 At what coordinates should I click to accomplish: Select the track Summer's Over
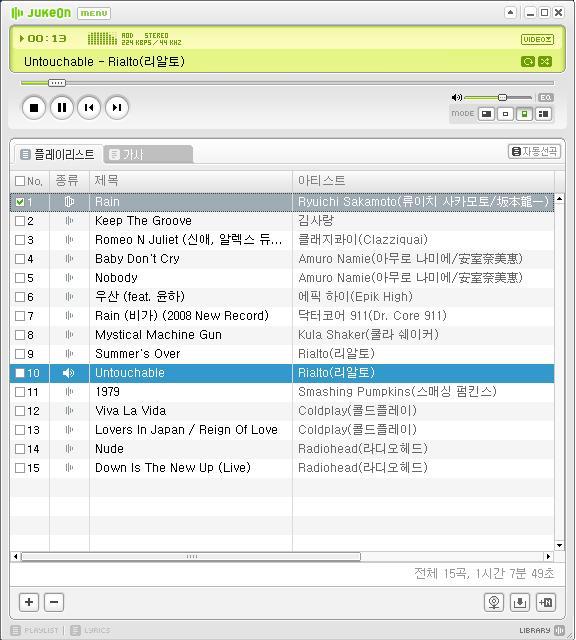click(138, 354)
